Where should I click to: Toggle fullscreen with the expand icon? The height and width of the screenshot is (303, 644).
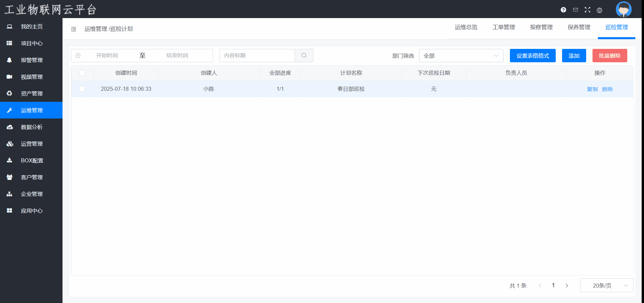(x=587, y=10)
